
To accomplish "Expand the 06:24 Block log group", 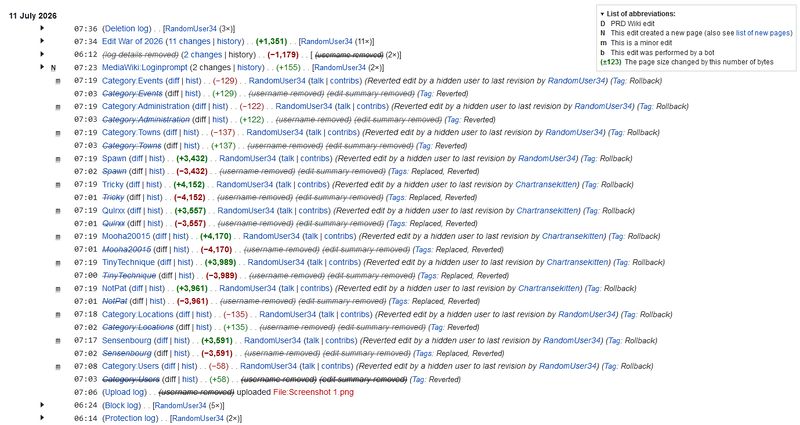I will 42,405.
